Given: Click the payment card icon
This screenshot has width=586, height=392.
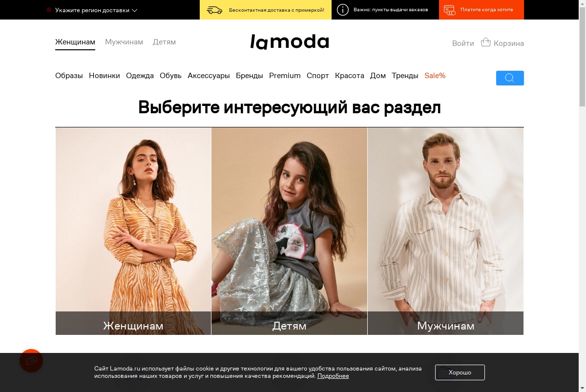Looking at the screenshot, I should click(450, 10).
